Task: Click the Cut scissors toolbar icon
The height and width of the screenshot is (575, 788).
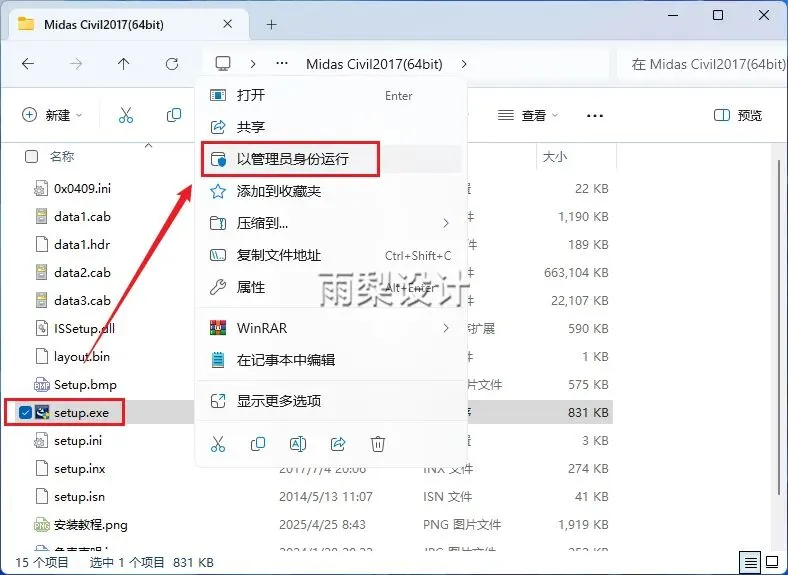Action: coord(126,115)
